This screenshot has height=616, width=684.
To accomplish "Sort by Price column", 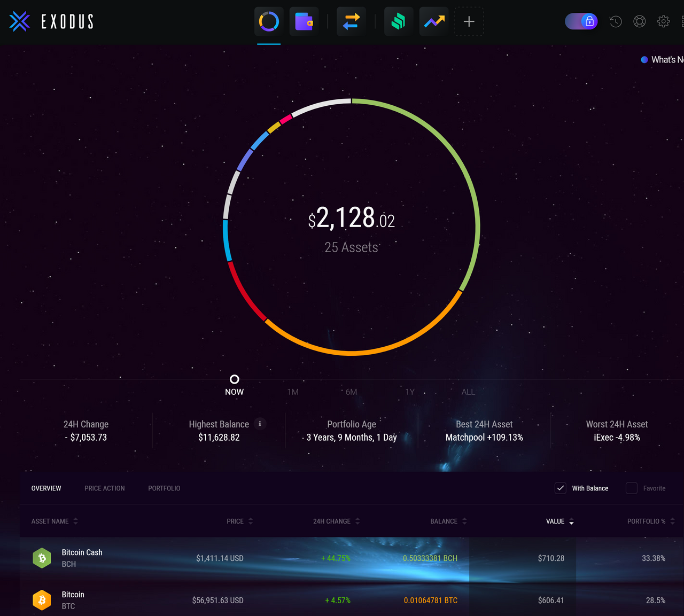I will (x=239, y=521).
